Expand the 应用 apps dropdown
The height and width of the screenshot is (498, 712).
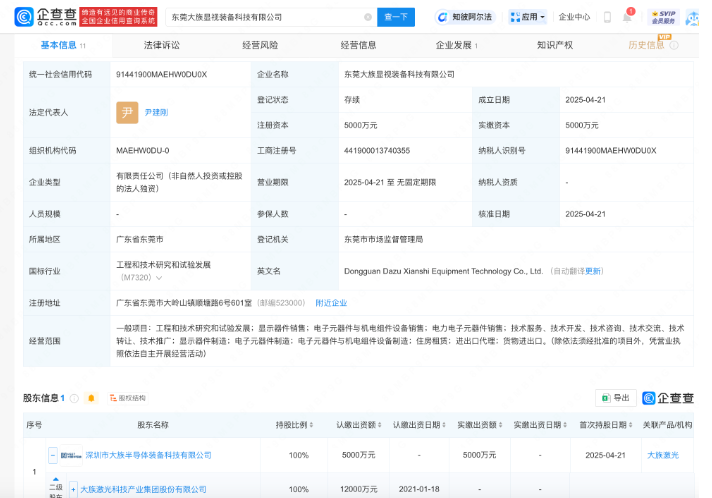pos(527,17)
